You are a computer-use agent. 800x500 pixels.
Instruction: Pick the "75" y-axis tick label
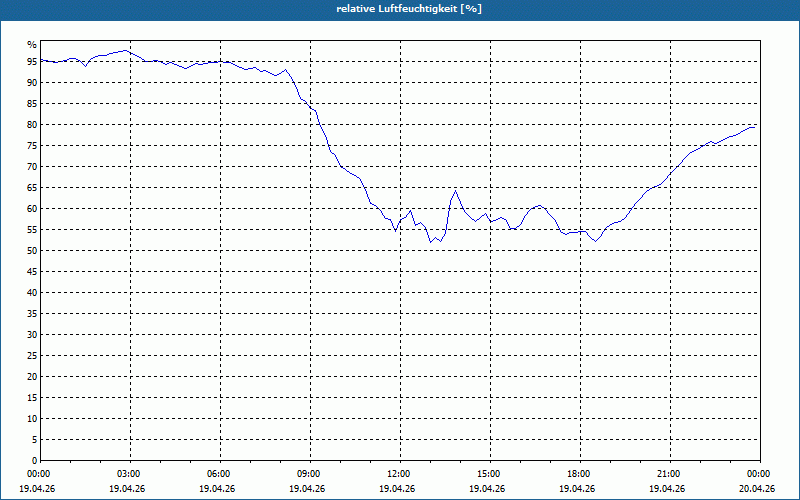click(x=32, y=145)
